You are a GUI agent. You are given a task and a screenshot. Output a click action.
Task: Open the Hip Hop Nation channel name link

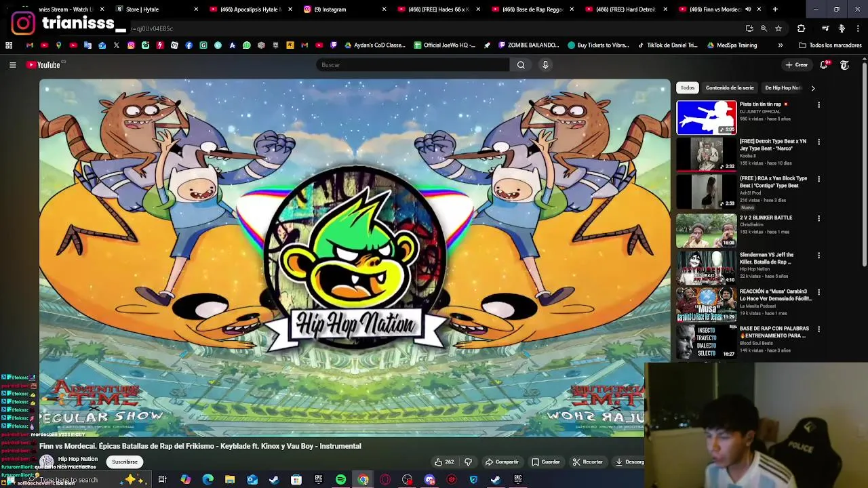[78, 459]
